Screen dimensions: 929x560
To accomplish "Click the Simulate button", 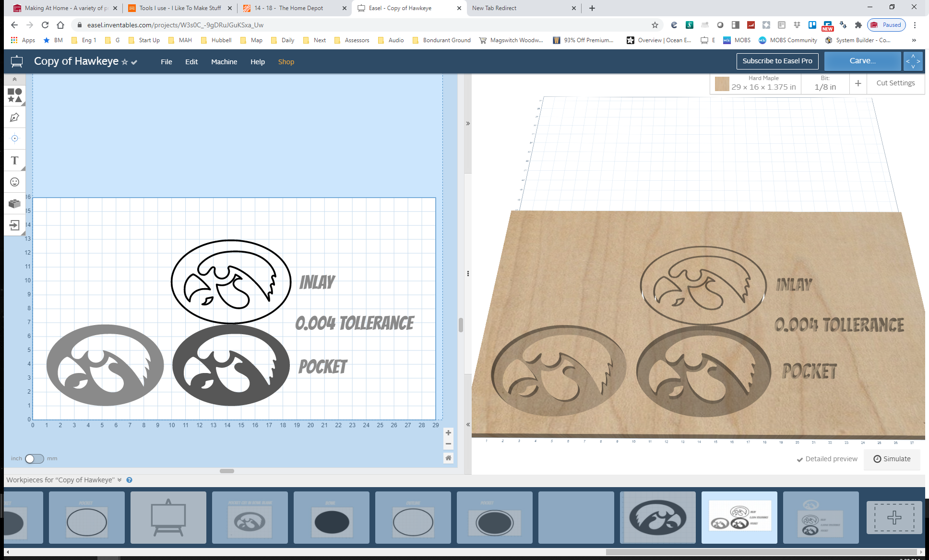I will (x=892, y=459).
